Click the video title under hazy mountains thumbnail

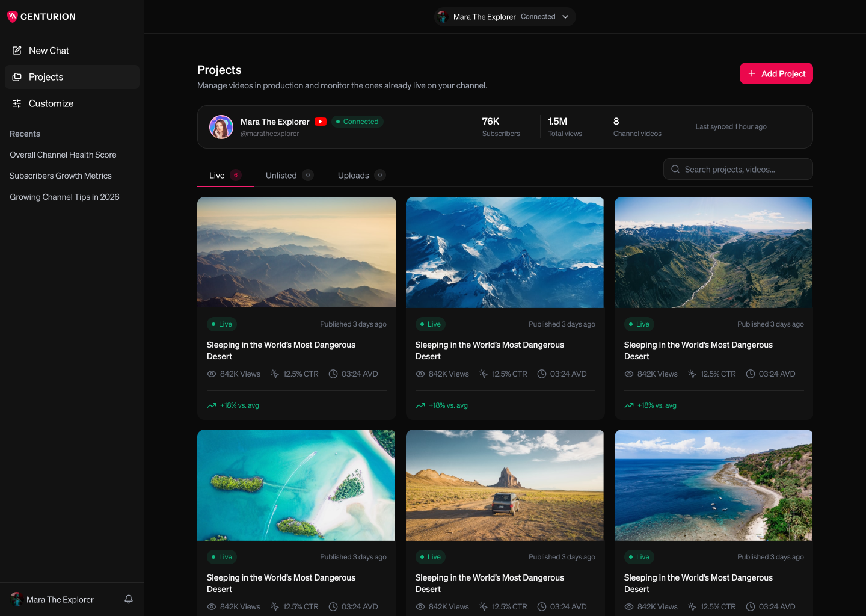tap(281, 351)
